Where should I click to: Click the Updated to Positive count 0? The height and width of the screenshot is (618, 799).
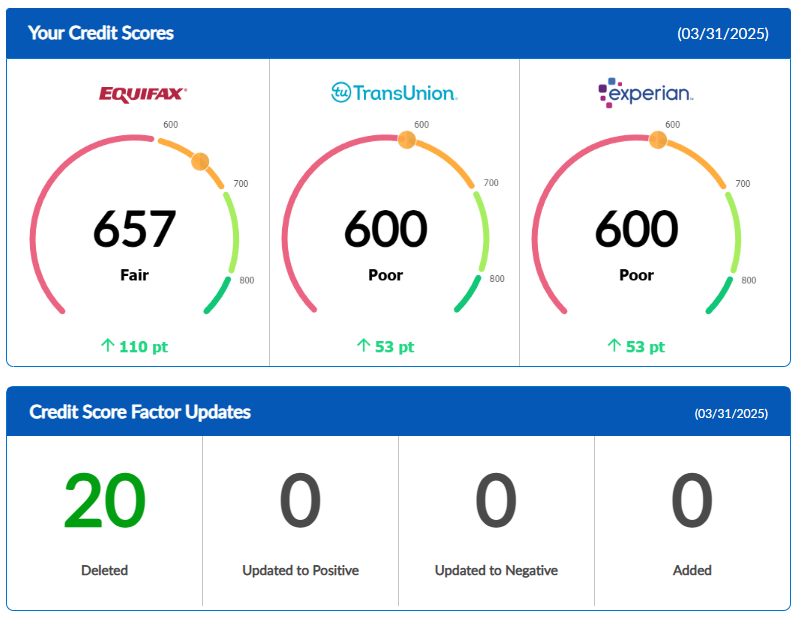pos(301,500)
